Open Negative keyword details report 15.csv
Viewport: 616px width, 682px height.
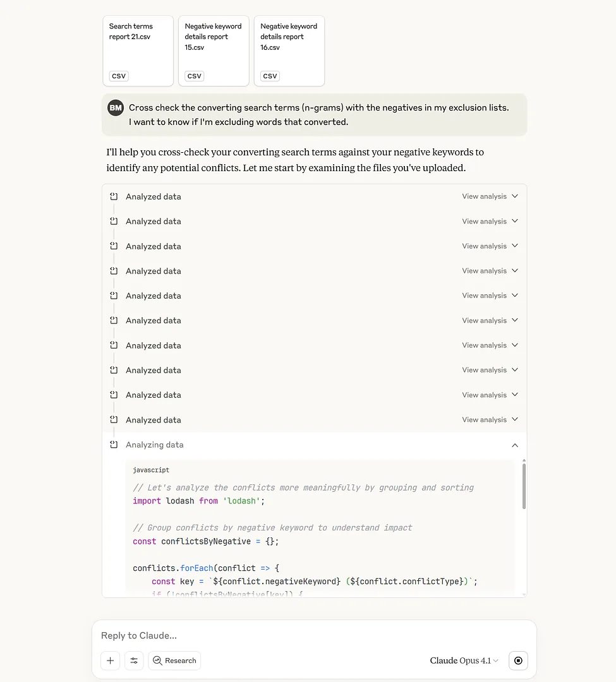214,51
